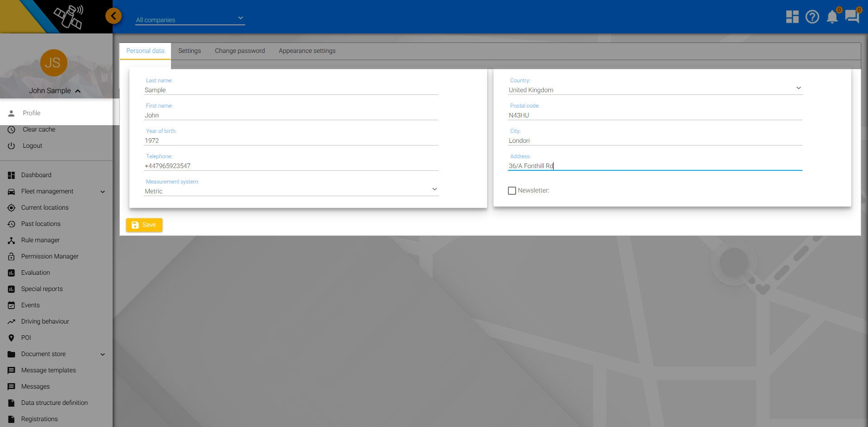Screen dimensions: 868x427
Task: Switch to the Change password tab
Action: point(240,51)
